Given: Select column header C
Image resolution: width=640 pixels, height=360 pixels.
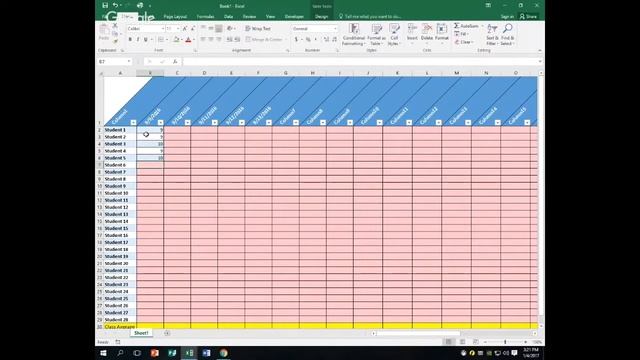Looking at the screenshot, I should click(177, 73).
